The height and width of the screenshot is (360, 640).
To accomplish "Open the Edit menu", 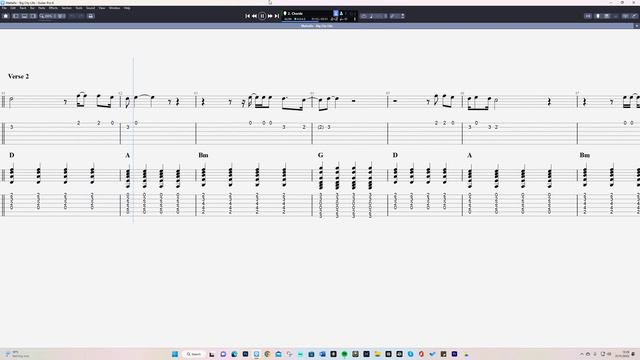I will click(x=13, y=8).
